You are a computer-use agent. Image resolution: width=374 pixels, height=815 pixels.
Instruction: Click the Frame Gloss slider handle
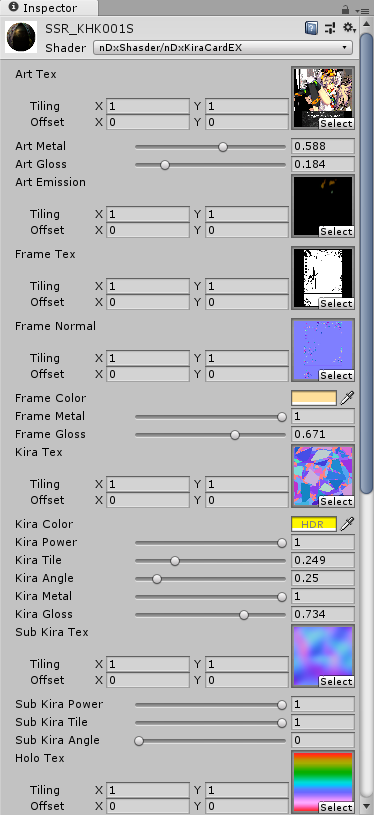pos(235,435)
